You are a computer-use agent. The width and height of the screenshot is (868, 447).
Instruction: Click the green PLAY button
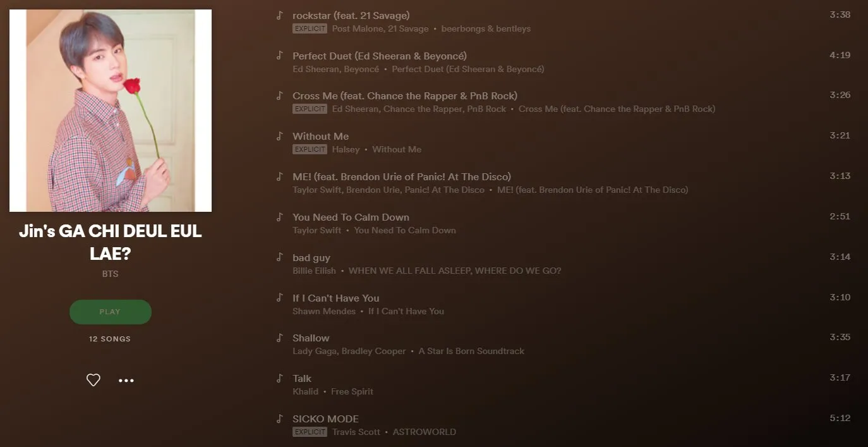coord(110,312)
